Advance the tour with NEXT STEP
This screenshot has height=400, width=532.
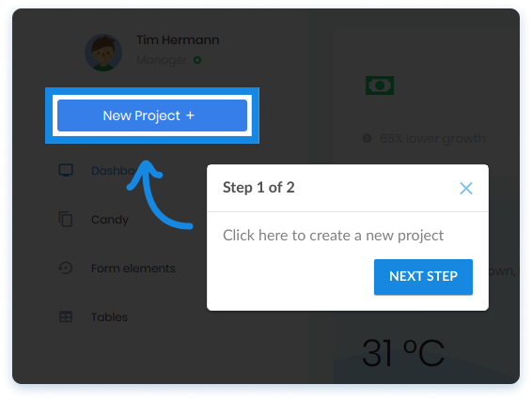coord(423,277)
